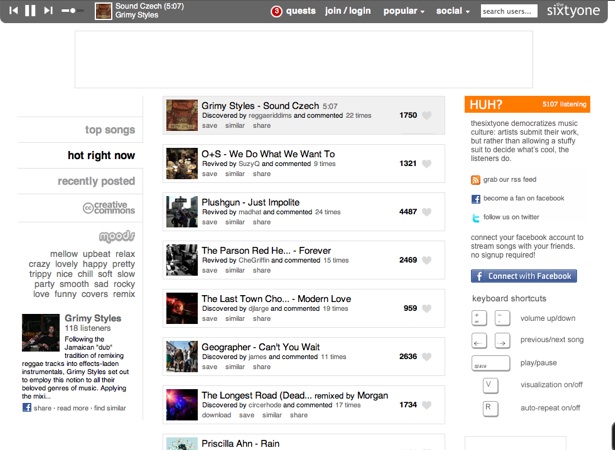The height and width of the screenshot is (450, 615).
Task: Click The Longest Road song thumbnail
Action: point(182,404)
